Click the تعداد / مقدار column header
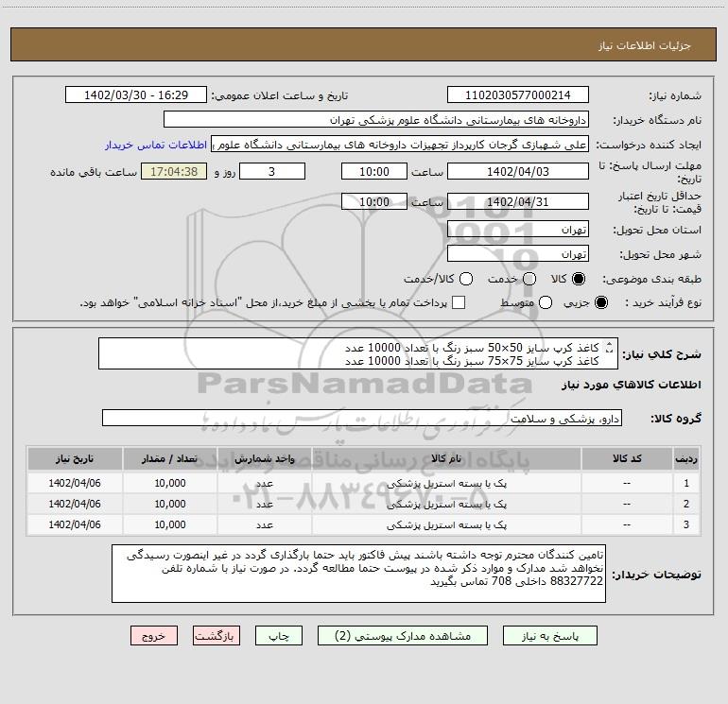This screenshot has height=704, width=728. click(170, 459)
